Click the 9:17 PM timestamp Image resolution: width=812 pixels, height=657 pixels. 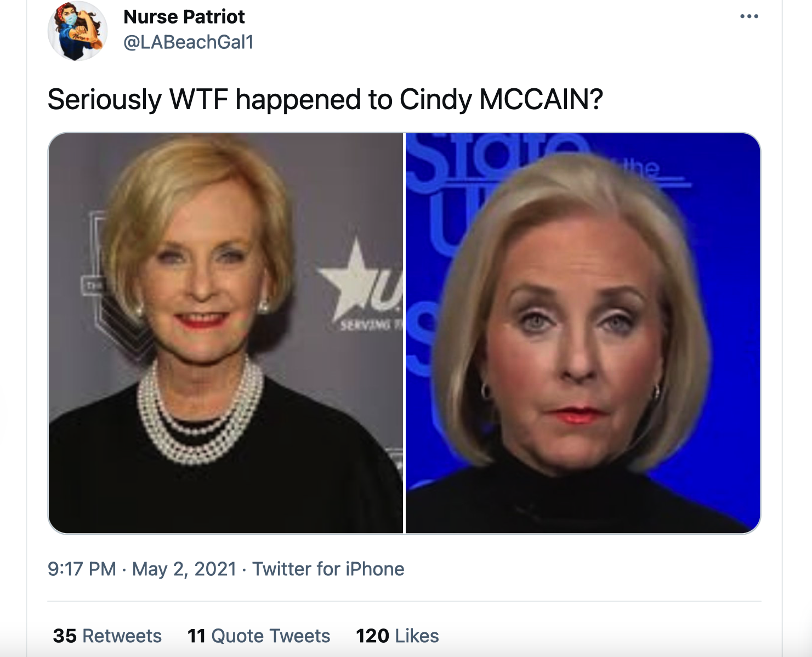coord(82,569)
